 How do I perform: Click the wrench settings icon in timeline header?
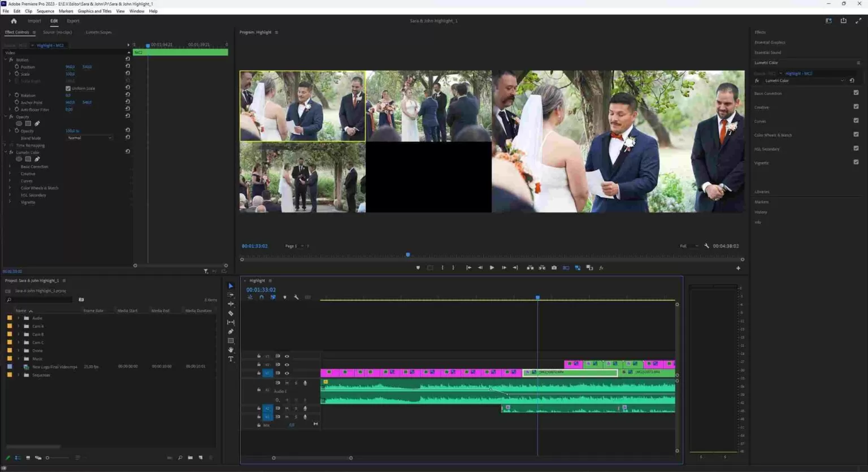pos(296,297)
